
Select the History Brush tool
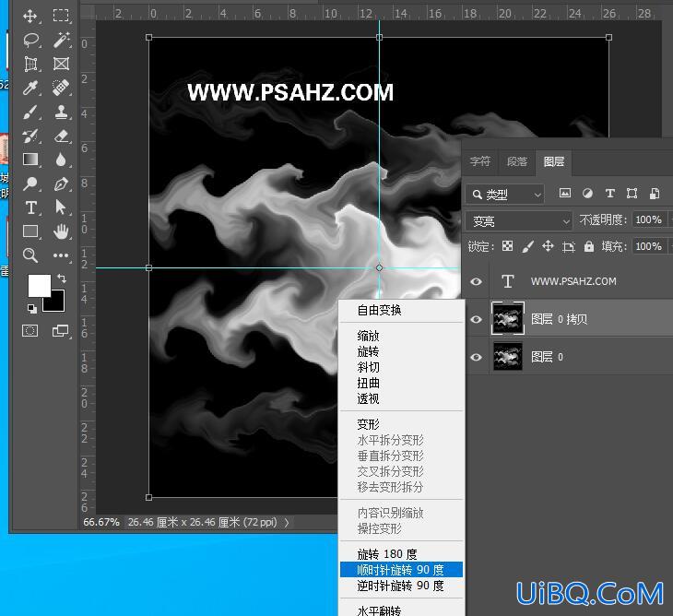pyautogui.click(x=31, y=136)
